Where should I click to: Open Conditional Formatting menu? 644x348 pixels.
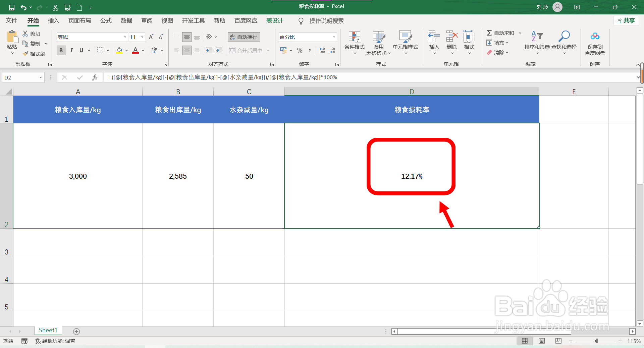[355, 43]
